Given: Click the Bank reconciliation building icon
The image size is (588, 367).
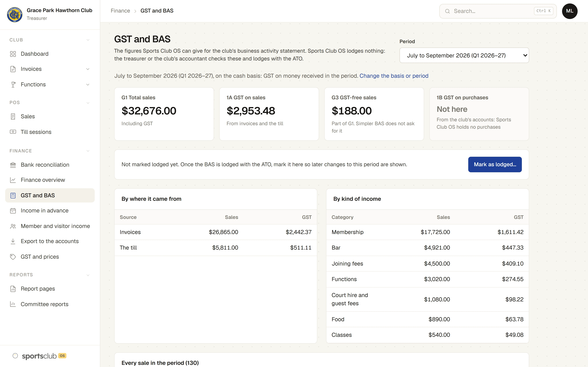Looking at the screenshot, I should click(13, 165).
